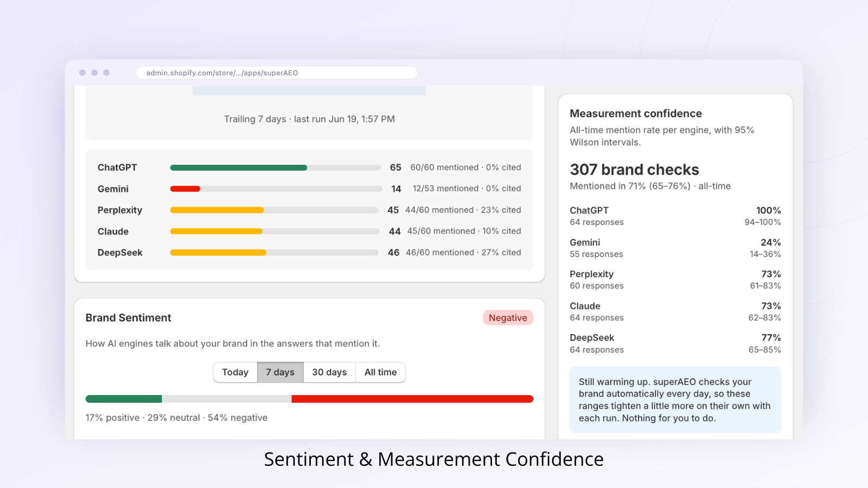Click Perplexity's 73% mention rate
The image size is (868, 488).
pyautogui.click(x=771, y=274)
